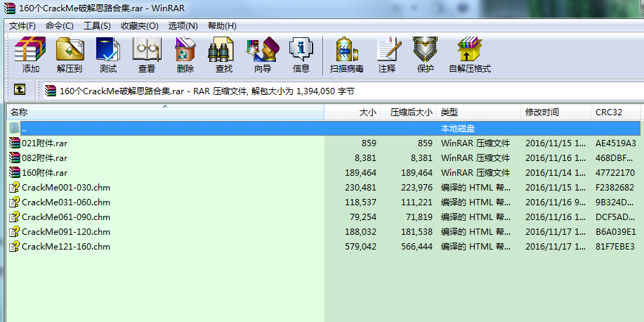Image resolution: width=644 pixels, height=322 pixels.
Task: Click the CrackMe121-160.chm file icon
Action: [15, 247]
